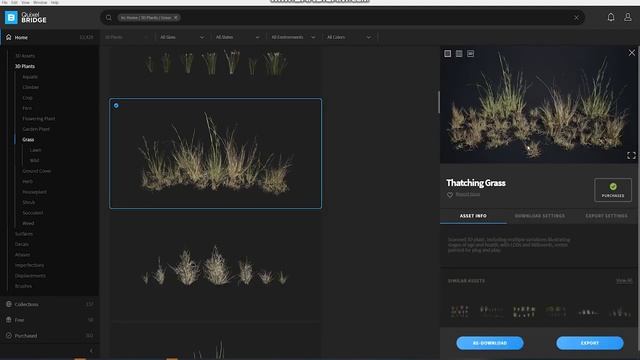The image size is (640, 360).
Task: Open Imperfections category
Action: 29,265
